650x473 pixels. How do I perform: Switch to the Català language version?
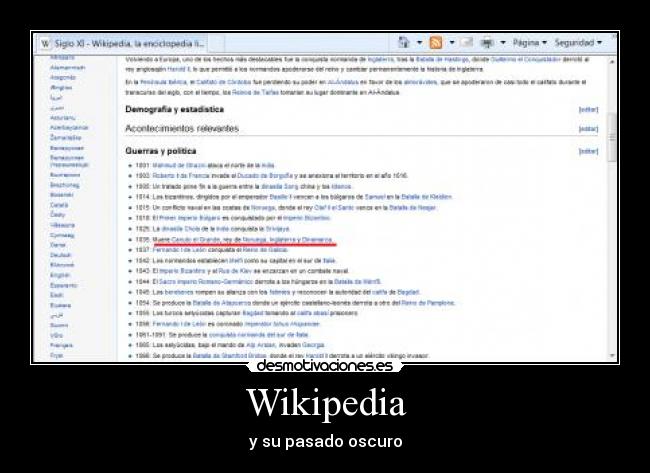pyautogui.click(x=59, y=205)
